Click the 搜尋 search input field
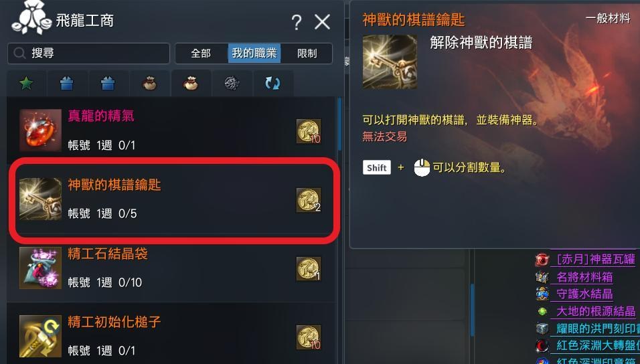The width and height of the screenshot is (640, 364). (x=88, y=53)
